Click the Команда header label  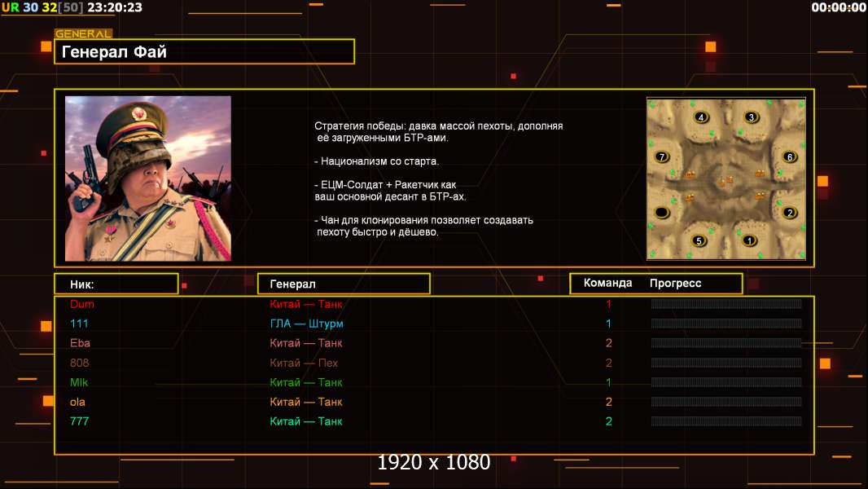pos(607,283)
